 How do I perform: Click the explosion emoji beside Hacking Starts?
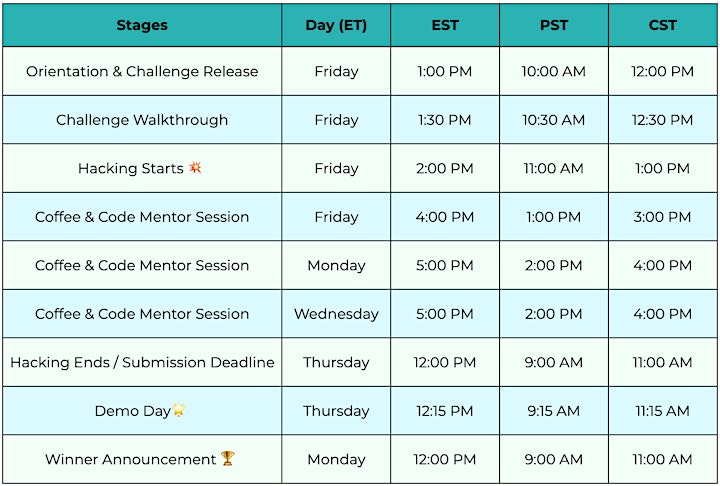tap(195, 168)
